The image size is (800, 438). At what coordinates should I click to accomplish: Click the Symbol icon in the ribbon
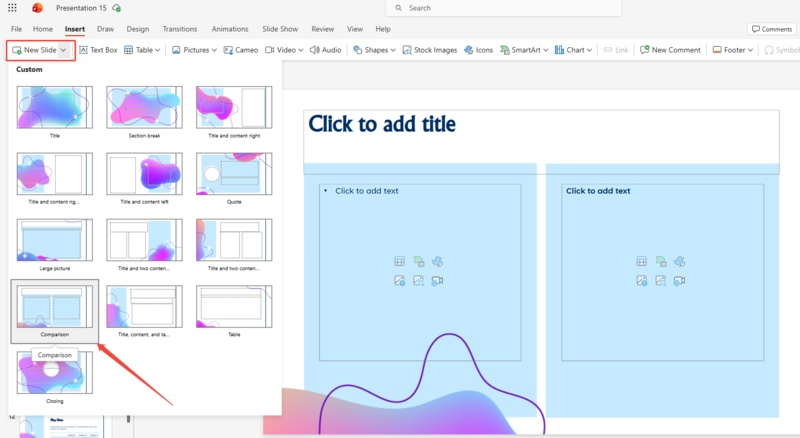[x=768, y=49]
